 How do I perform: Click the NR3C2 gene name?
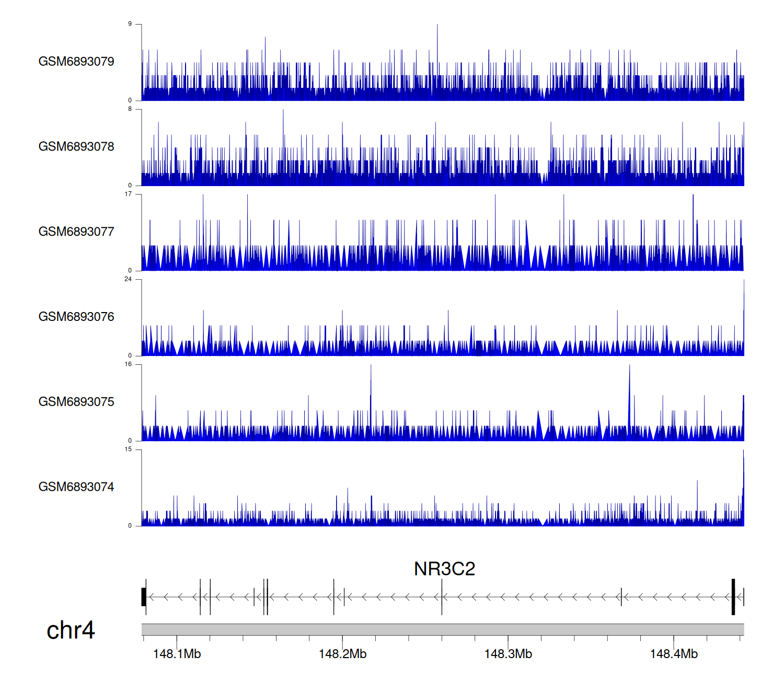pyautogui.click(x=444, y=569)
